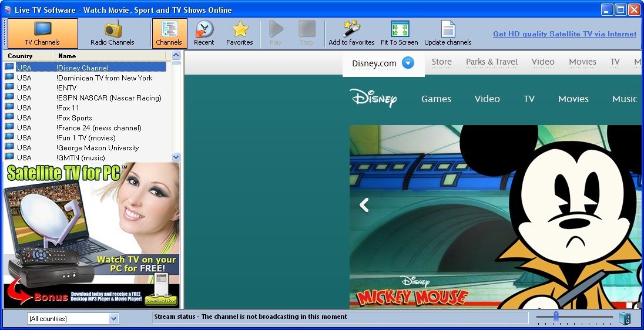Select !GMTN (music) channel

pos(85,157)
